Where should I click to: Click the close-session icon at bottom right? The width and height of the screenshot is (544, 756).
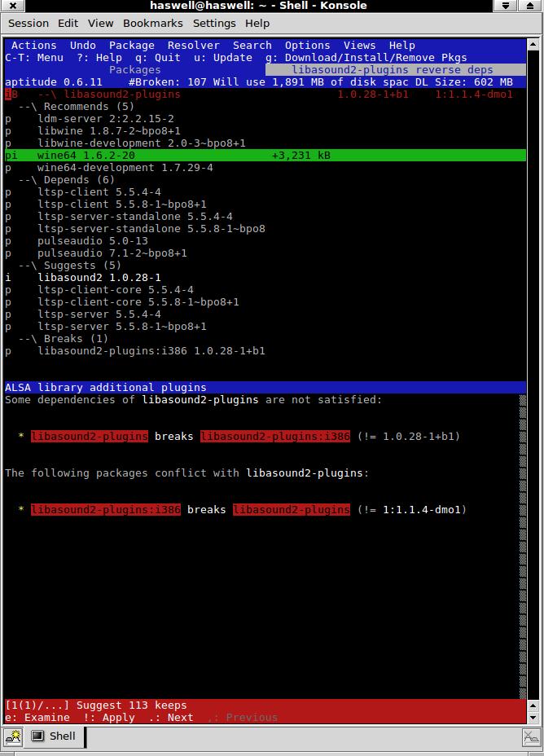coord(531,737)
